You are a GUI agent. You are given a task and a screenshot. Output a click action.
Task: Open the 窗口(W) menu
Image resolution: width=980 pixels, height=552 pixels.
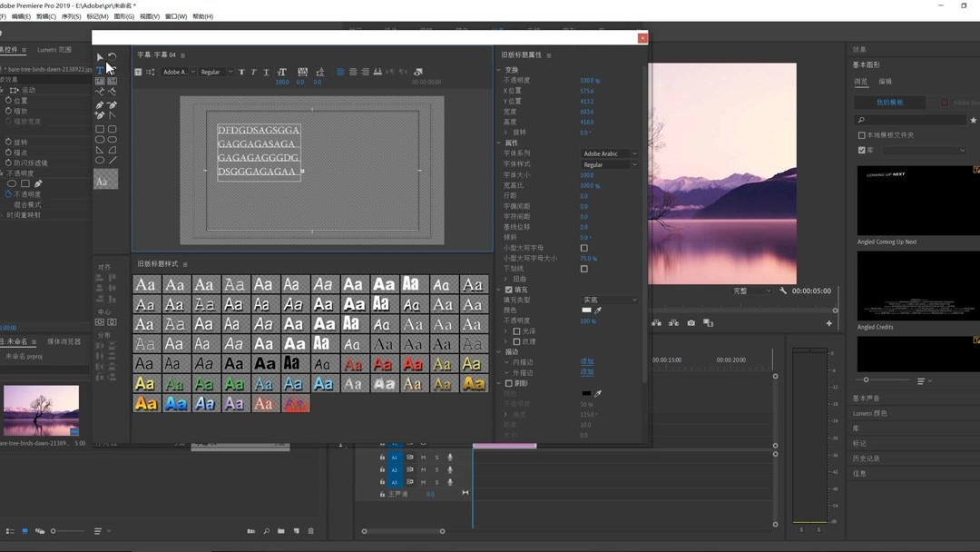pyautogui.click(x=176, y=16)
